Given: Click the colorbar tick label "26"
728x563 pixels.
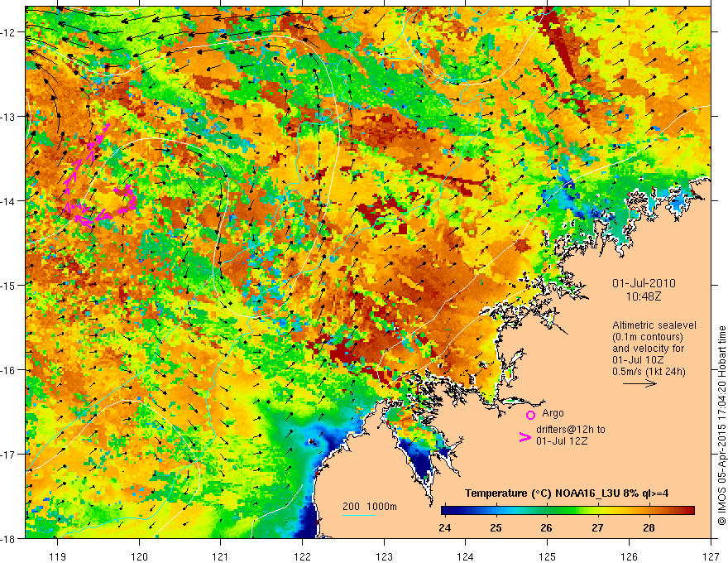Looking at the screenshot, I should pos(547,527).
